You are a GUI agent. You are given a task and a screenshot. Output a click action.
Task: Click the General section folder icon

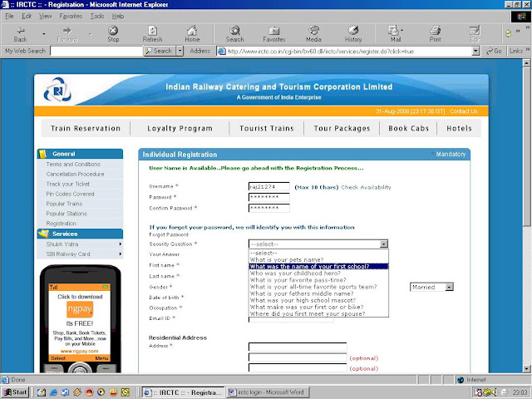click(42, 154)
